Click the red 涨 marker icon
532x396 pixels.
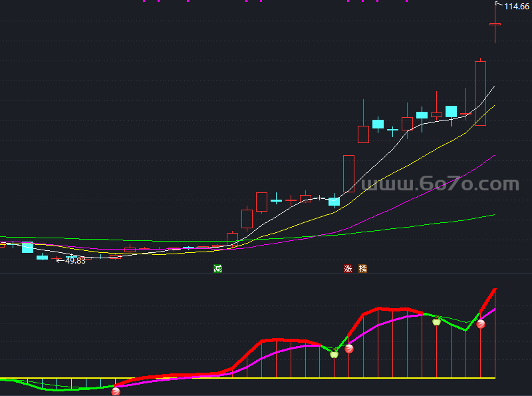click(348, 269)
